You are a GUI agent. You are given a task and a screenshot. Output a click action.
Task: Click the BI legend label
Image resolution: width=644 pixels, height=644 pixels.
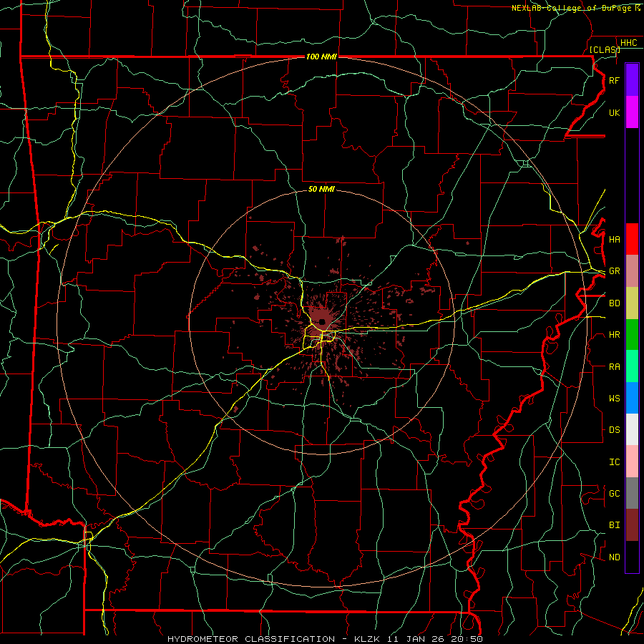click(x=615, y=525)
